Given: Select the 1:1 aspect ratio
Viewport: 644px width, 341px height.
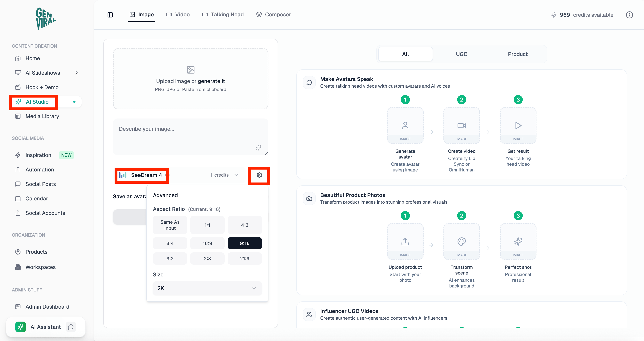Looking at the screenshot, I should point(207,225).
